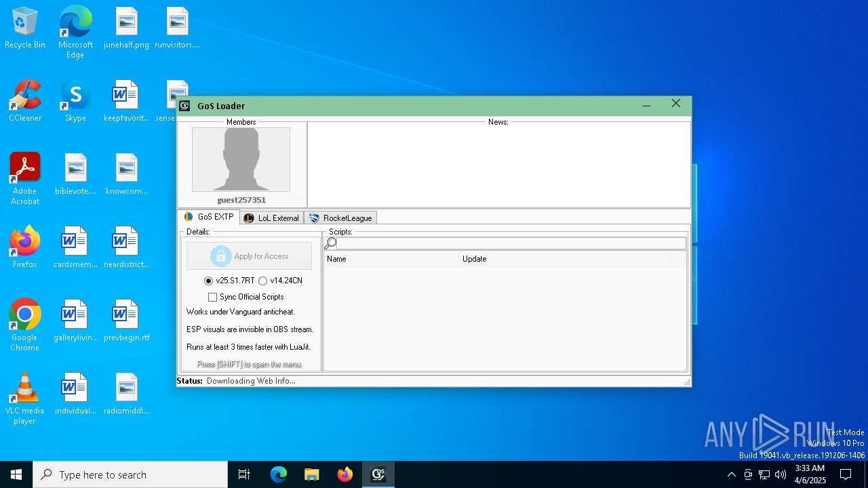Switch to the RocketLeague tab
Screen dimensions: 868x488
point(340,218)
